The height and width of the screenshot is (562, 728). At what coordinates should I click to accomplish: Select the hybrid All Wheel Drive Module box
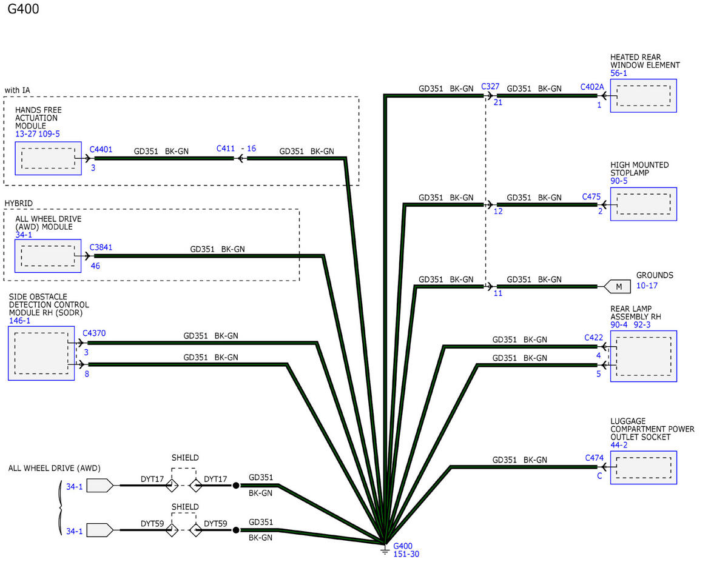coord(48,256)
